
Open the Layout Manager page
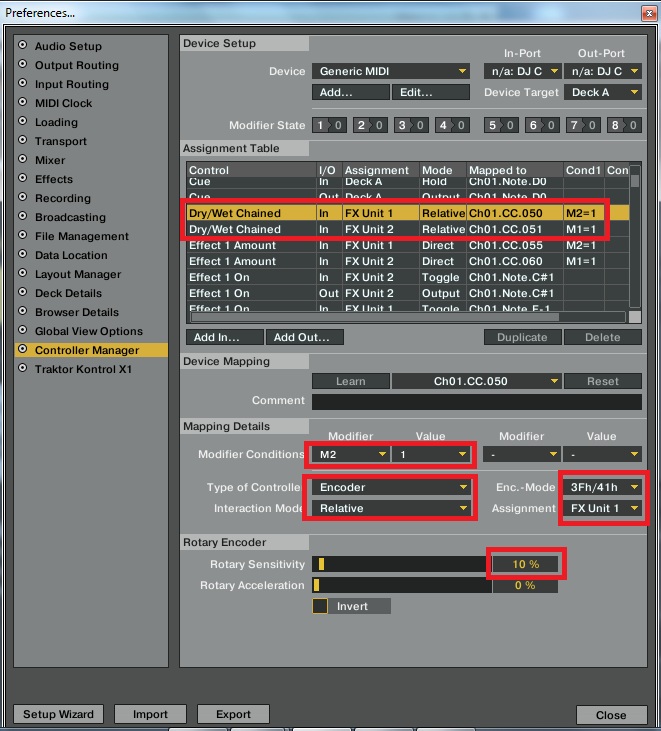[x=78, y=274]
